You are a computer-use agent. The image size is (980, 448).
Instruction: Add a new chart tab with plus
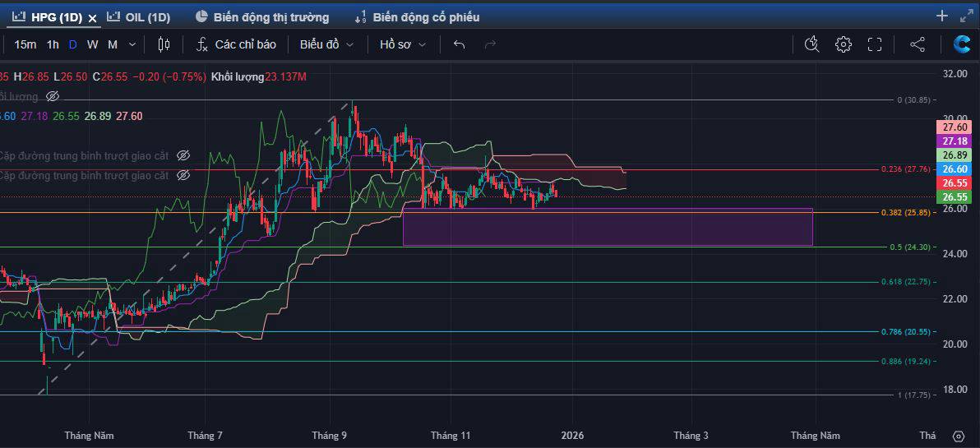pos(942,16)
